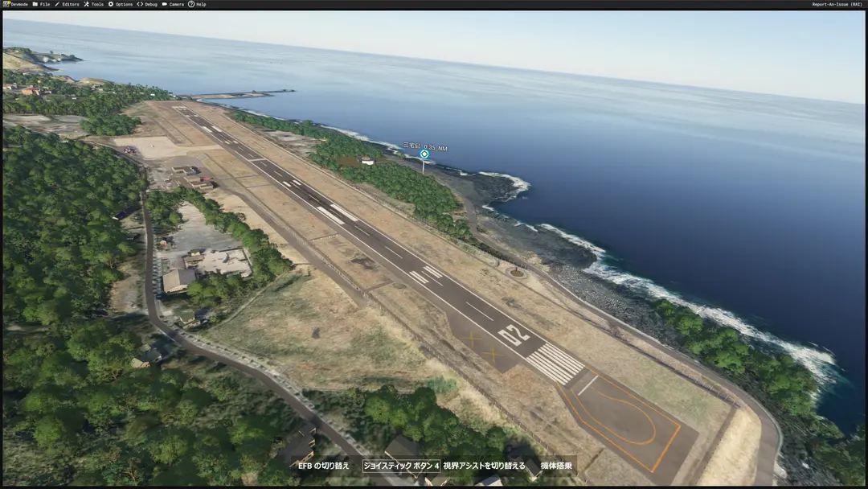Open the Tools menu
The width and height of the screenshot is (868, 489).
[x=93, y=4]
